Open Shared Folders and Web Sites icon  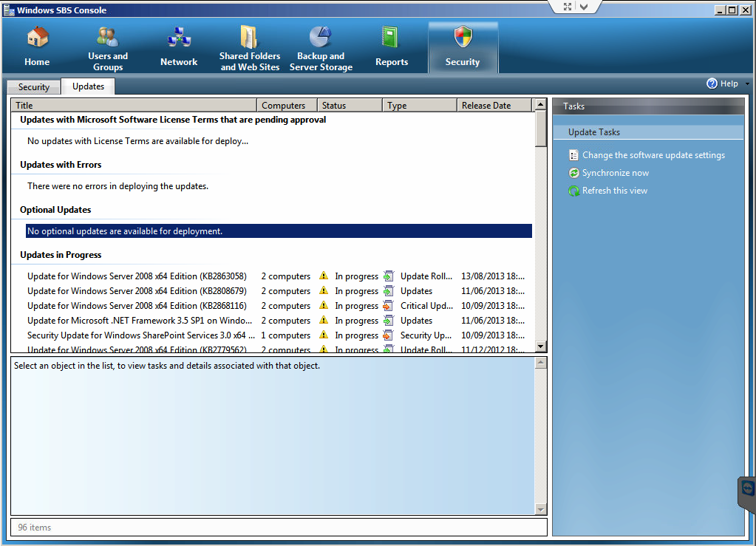[x=249, y=37]
